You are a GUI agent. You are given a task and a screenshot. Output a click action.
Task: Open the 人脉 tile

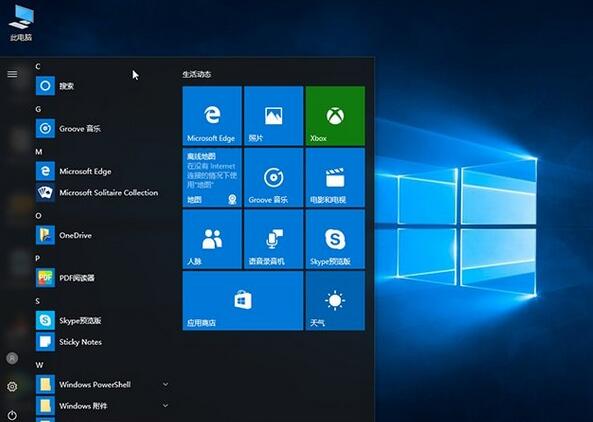click(212, 239)
